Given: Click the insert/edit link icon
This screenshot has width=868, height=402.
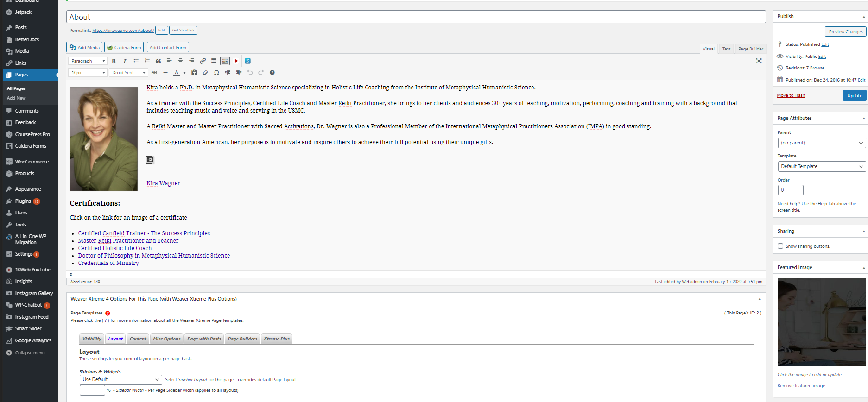Looking at the screenshot, I should tap(203, 61).
